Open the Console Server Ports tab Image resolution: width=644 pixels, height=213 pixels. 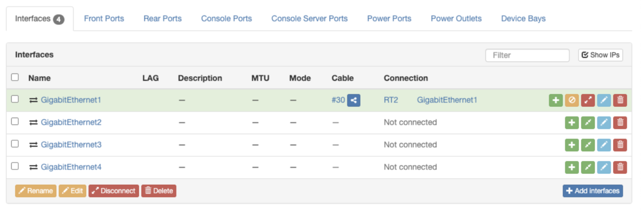click(310, 18)
